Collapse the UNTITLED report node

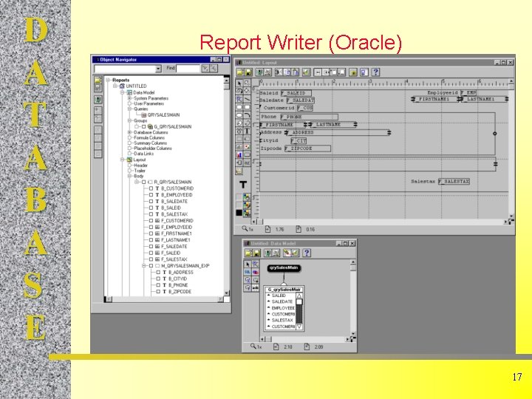115,86
